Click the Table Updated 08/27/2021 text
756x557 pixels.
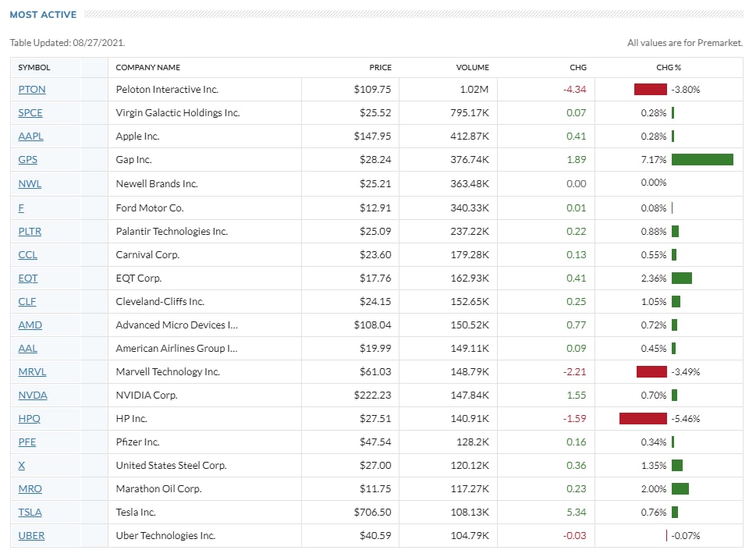pos(68,43)
